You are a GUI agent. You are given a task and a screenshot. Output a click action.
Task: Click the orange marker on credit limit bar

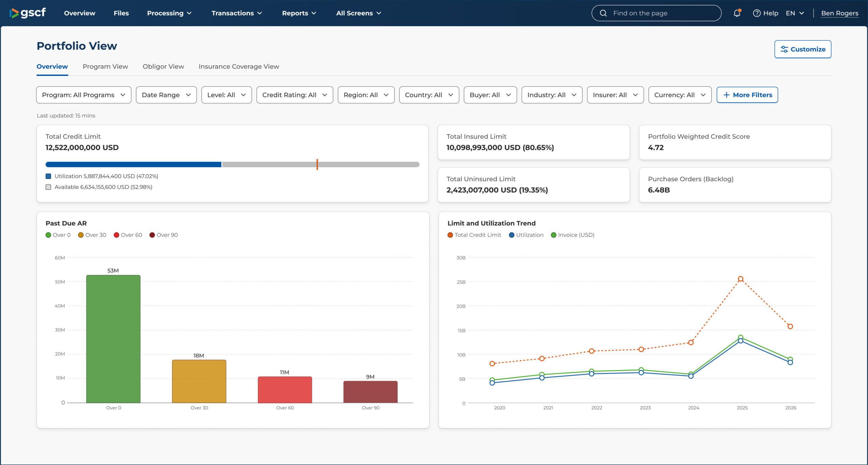coord(317,164)
